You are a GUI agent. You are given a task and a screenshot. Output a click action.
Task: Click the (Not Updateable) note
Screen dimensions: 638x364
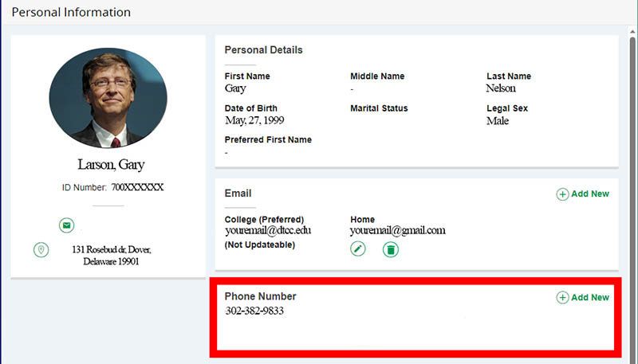point(260,245)
